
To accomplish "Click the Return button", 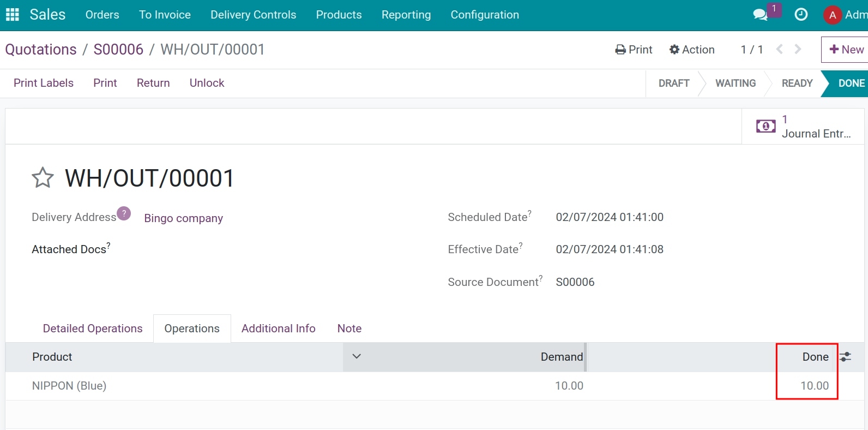I will click(153, 83).
